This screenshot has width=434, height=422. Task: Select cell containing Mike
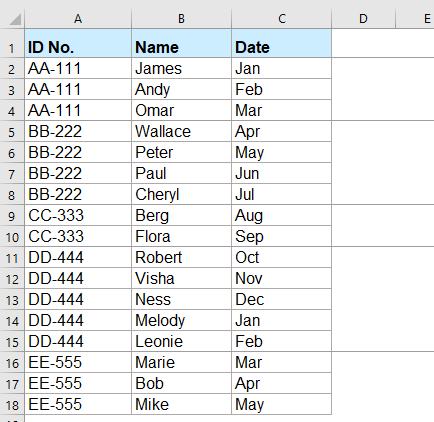[181, 404]
